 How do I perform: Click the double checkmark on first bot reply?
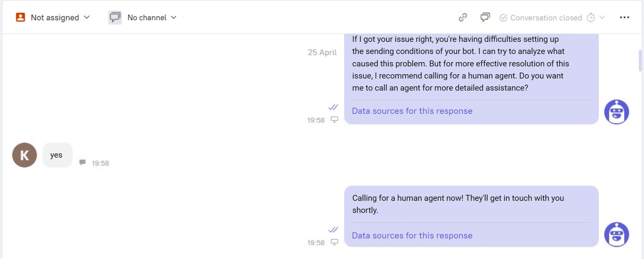pyautogui.click(x=334, y=107)
